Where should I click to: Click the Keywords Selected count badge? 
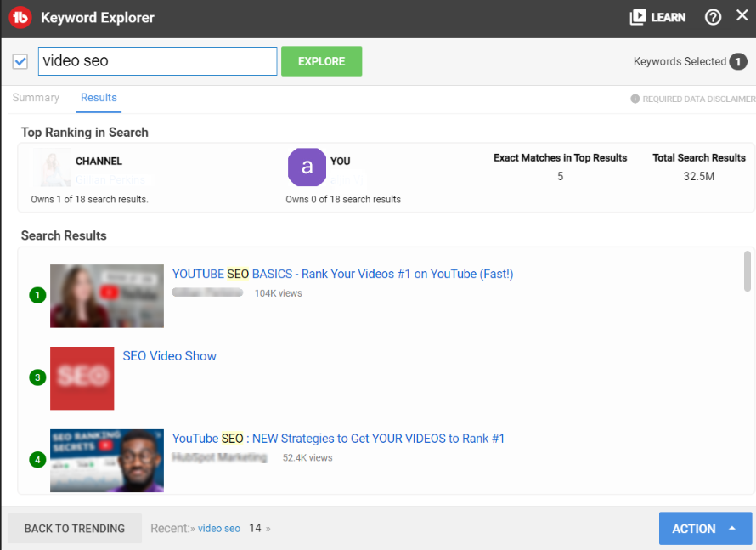coord(737,61)
